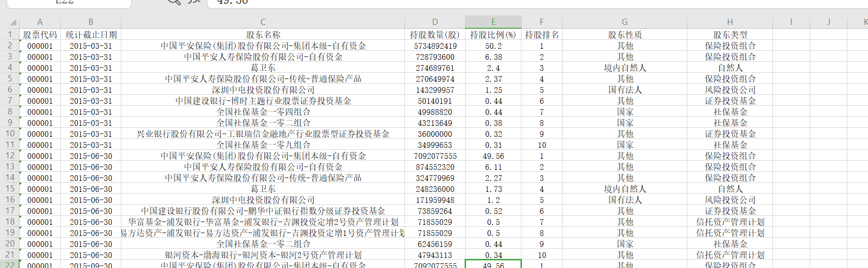Click the 股东名称 header cell
This screenshot has height=268, width=868.
(263, 35)
